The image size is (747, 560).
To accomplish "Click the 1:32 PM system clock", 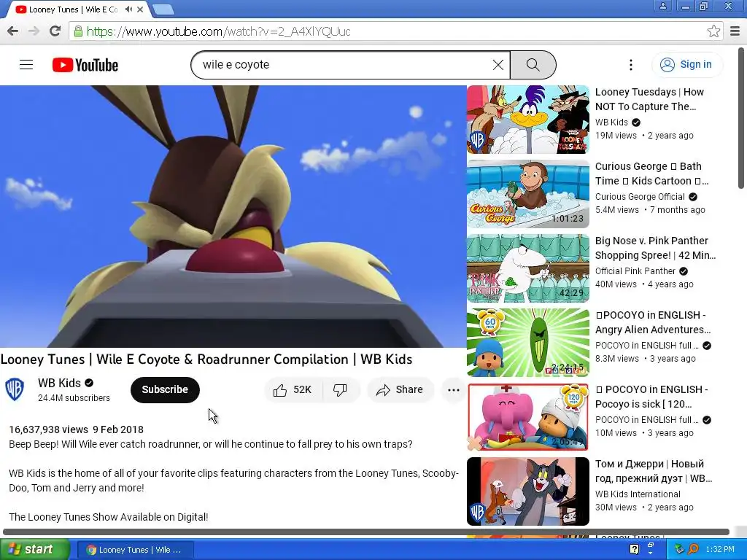I will click(x=720, y=549).
